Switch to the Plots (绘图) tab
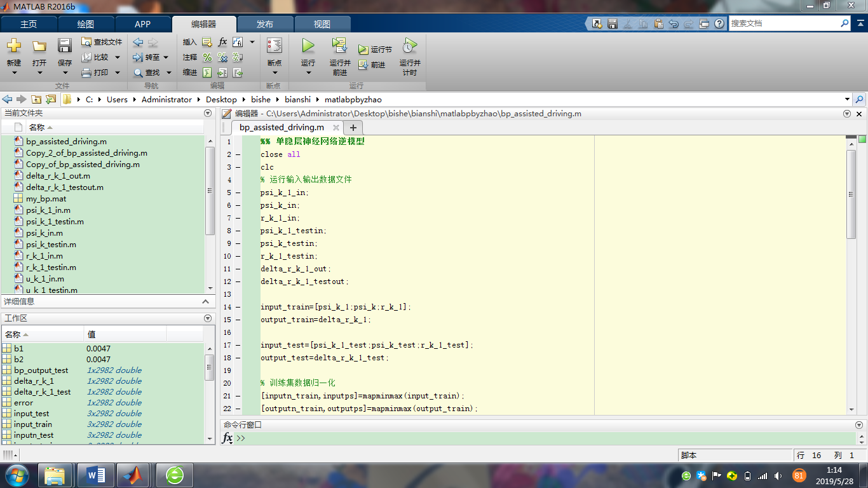The image size is (868, 488). tap(86, 24)
